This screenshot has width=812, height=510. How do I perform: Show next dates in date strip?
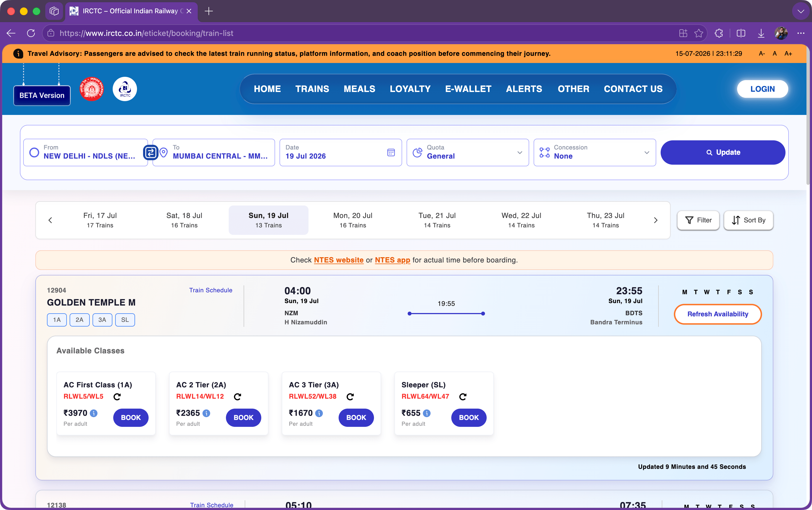655,220
